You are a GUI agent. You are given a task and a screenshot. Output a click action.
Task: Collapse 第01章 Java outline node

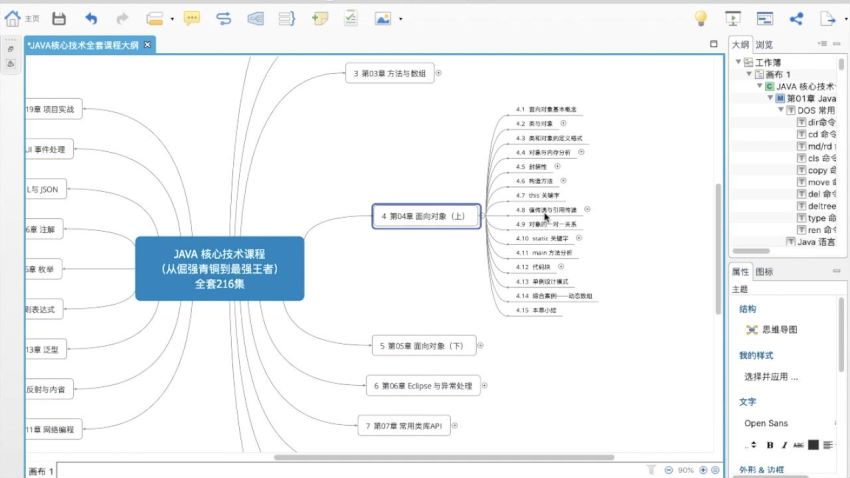tap(770, 98)
